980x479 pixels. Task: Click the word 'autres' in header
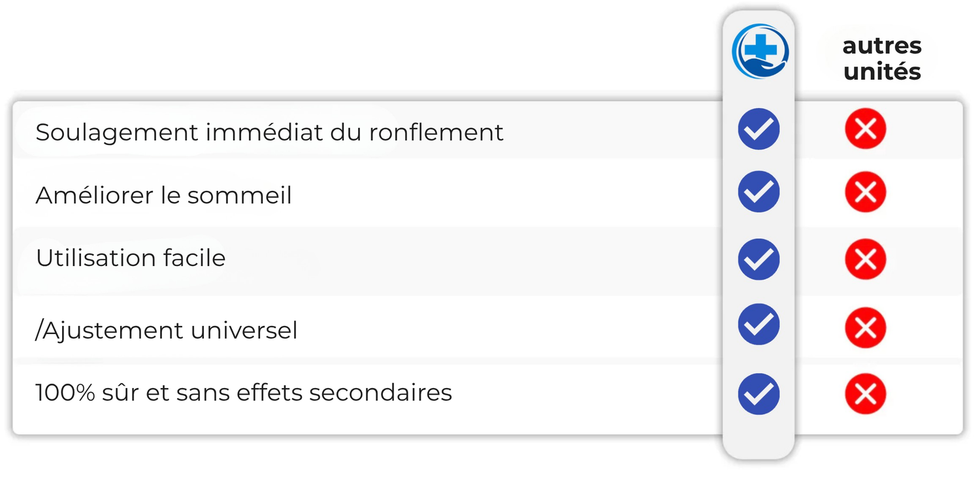pos(882,46)
